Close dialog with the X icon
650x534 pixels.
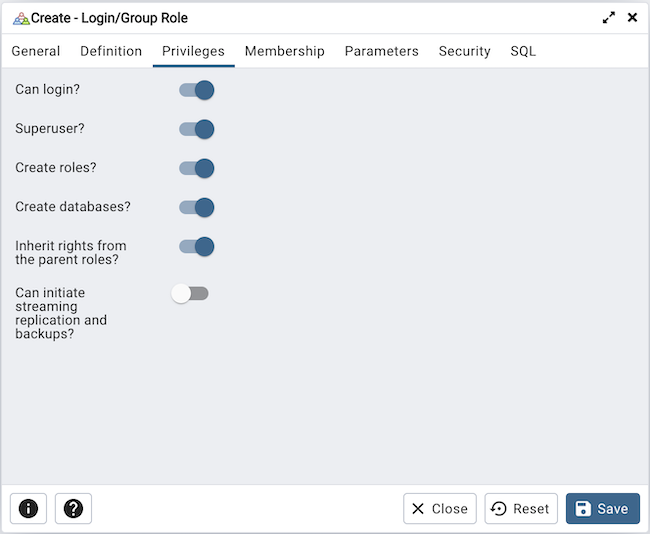632,18
